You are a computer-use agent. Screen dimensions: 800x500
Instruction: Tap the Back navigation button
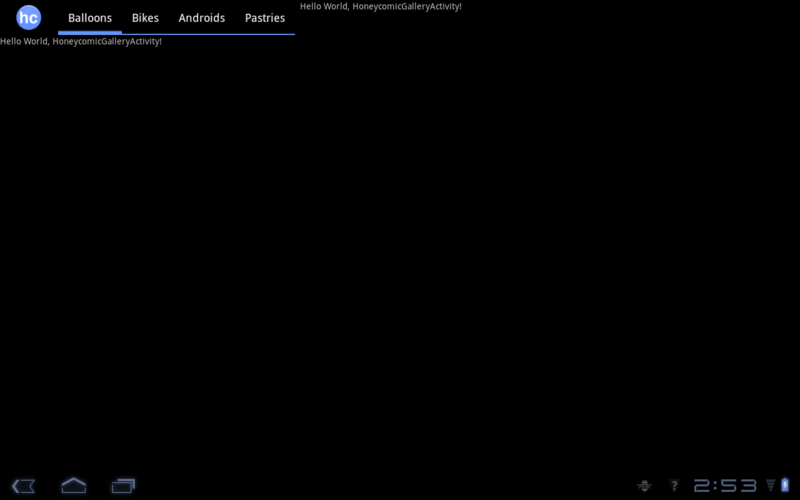(x=23, y=486)
